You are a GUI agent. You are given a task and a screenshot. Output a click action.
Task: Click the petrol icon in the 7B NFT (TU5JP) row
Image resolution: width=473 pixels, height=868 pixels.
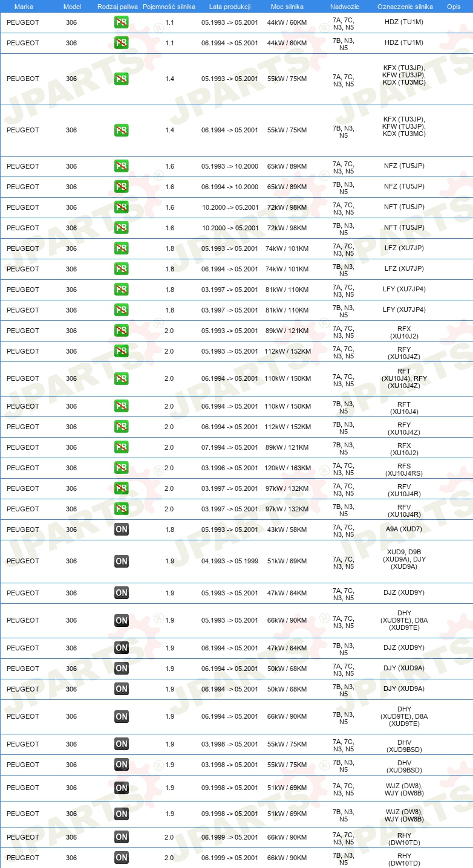pyautogui.click(x=122, y=228)
